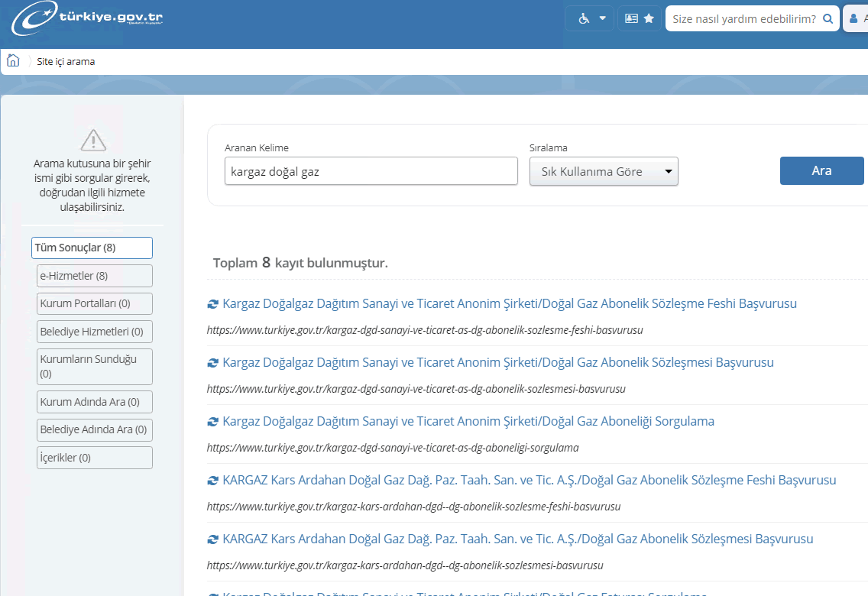868x596 pixels.
Task: Open the user login profile icon
Action: point(854,19)
